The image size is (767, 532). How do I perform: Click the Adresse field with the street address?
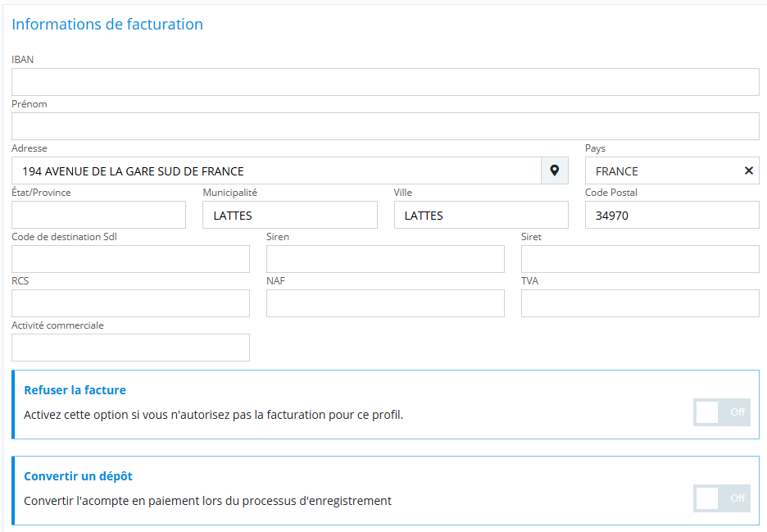(x=276, y=171)
